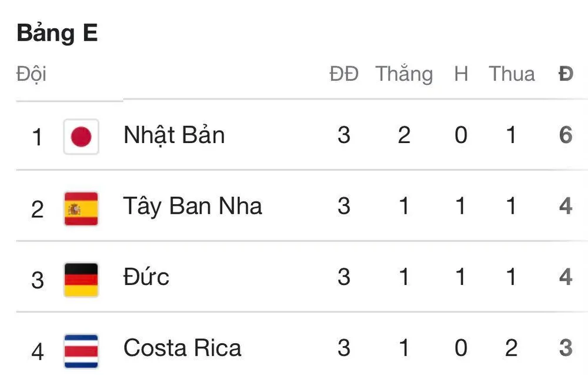Click the Germany flag icon
This screenshot has height=375, width=588.
[x=81, y=278]
